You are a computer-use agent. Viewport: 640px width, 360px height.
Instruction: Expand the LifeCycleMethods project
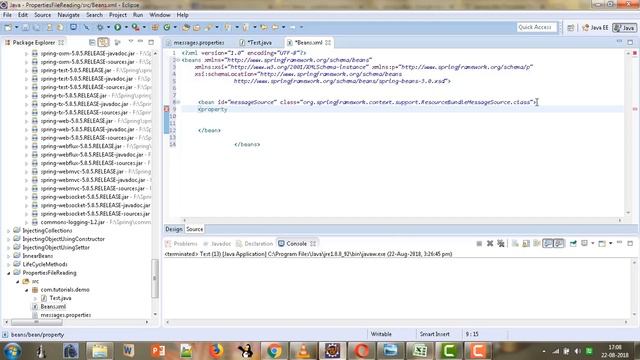point(9,264)
